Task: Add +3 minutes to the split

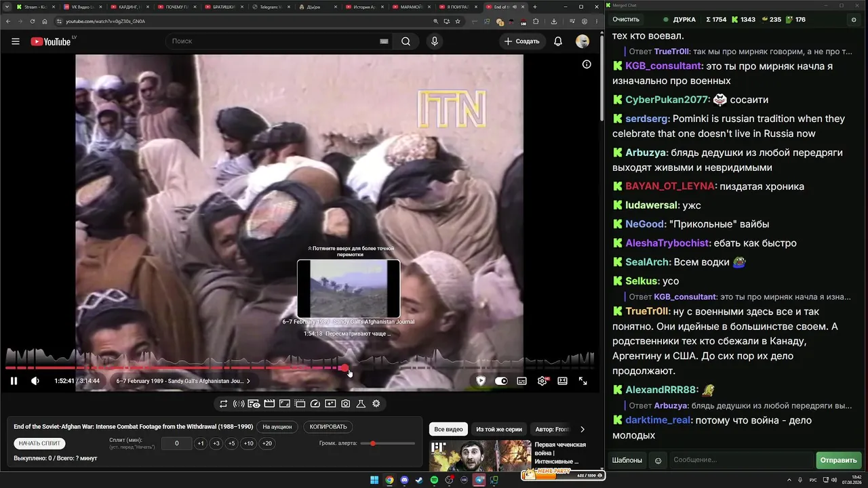Action: (216, 443)
